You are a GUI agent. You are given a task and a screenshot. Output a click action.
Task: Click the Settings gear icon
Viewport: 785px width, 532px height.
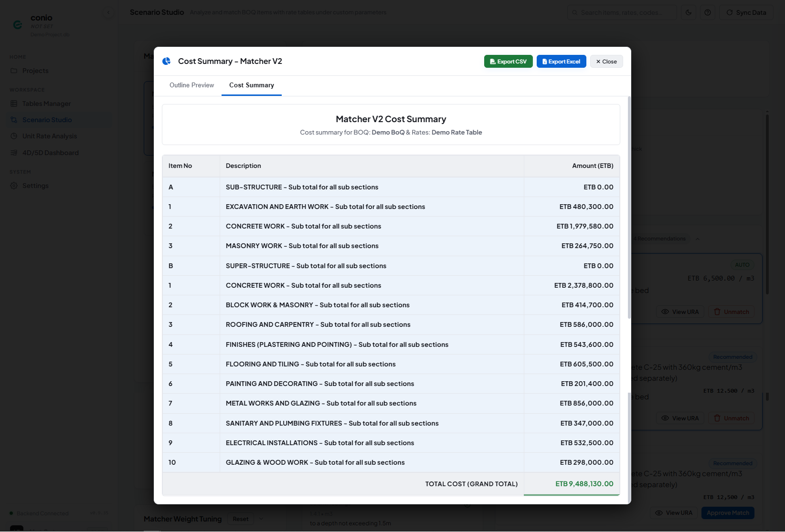click(x=14, y=186)
